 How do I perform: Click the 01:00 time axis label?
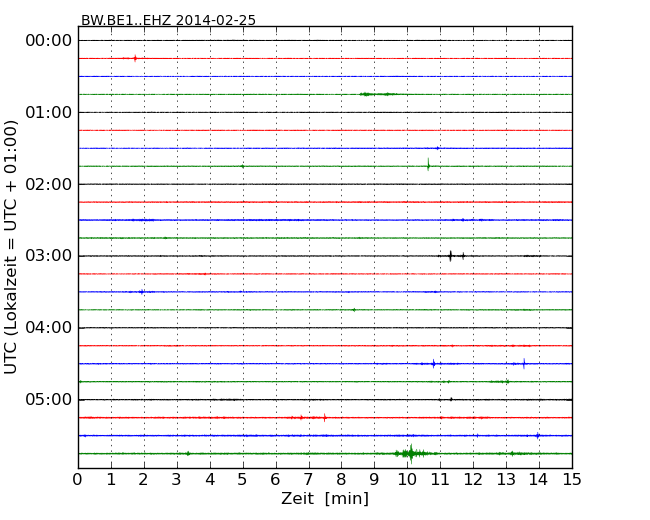49,112
